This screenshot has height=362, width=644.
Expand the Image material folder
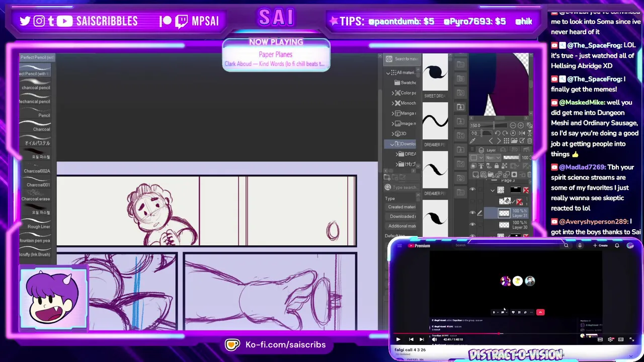pyautogui.click(x=393, y=123)
